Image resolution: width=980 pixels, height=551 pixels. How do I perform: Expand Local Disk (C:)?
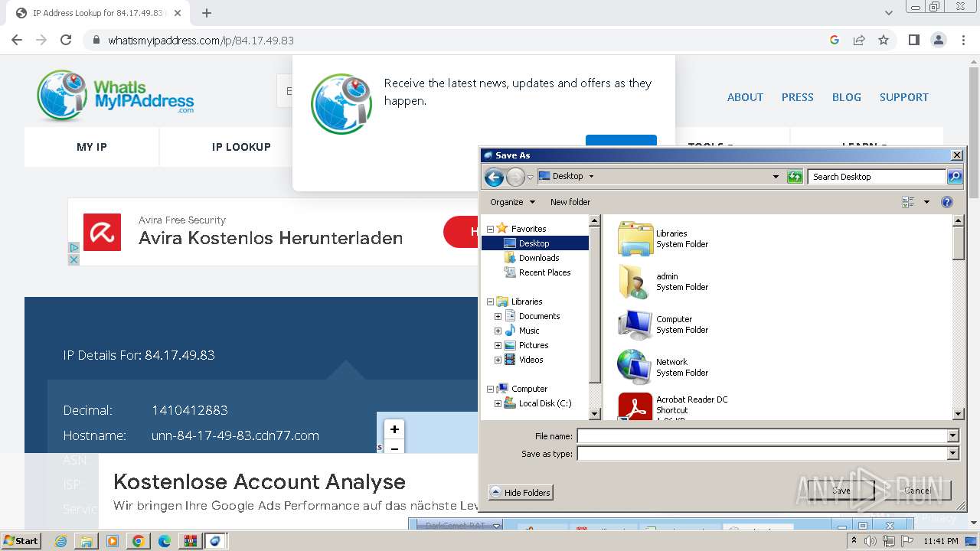(498, 403)
